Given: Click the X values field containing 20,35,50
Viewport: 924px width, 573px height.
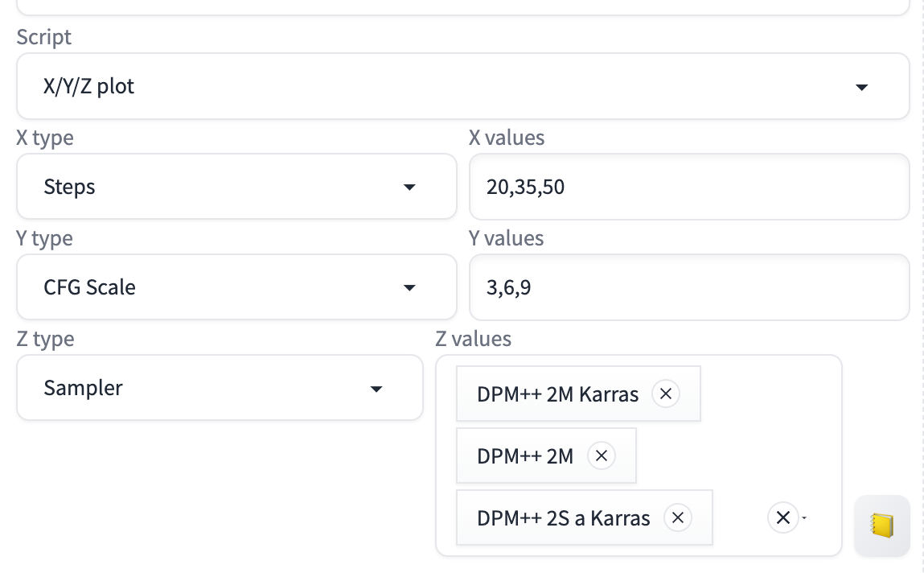Looking at the screenshot, I should click(x=688, y=188).
